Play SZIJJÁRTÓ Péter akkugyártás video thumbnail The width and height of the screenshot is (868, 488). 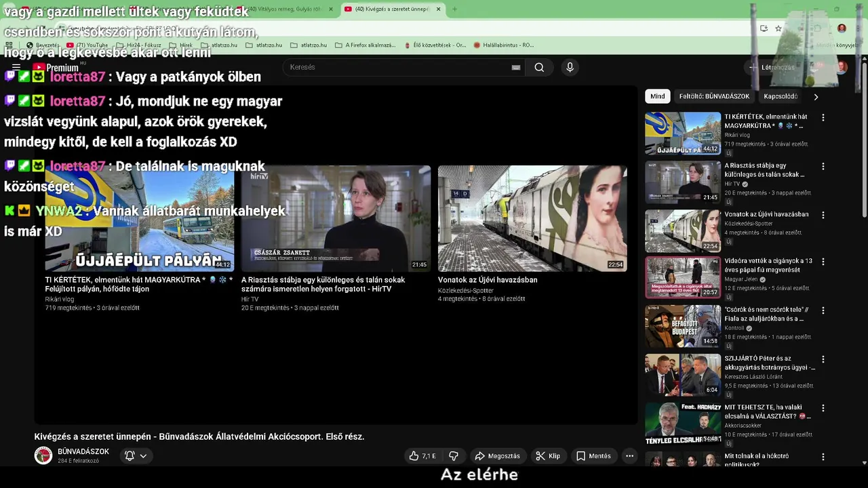(682, 375)
